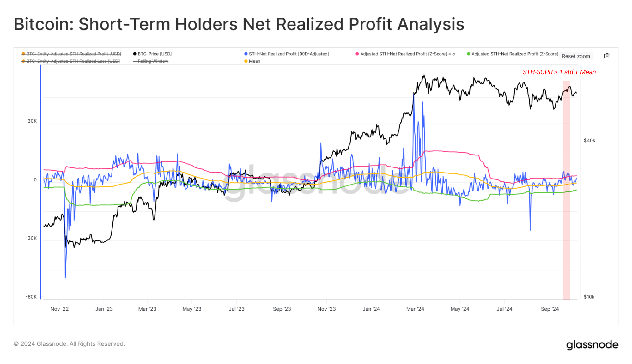The image size is (632, 364).
Task: Enable the Entity-Adjusted STH Realized Profit series
Action: pos(71,54)
